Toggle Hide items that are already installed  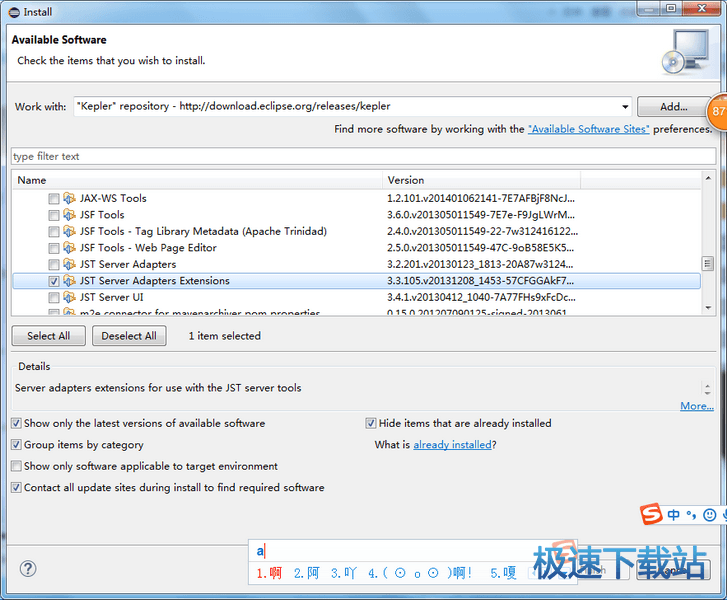tap(371, 423)
